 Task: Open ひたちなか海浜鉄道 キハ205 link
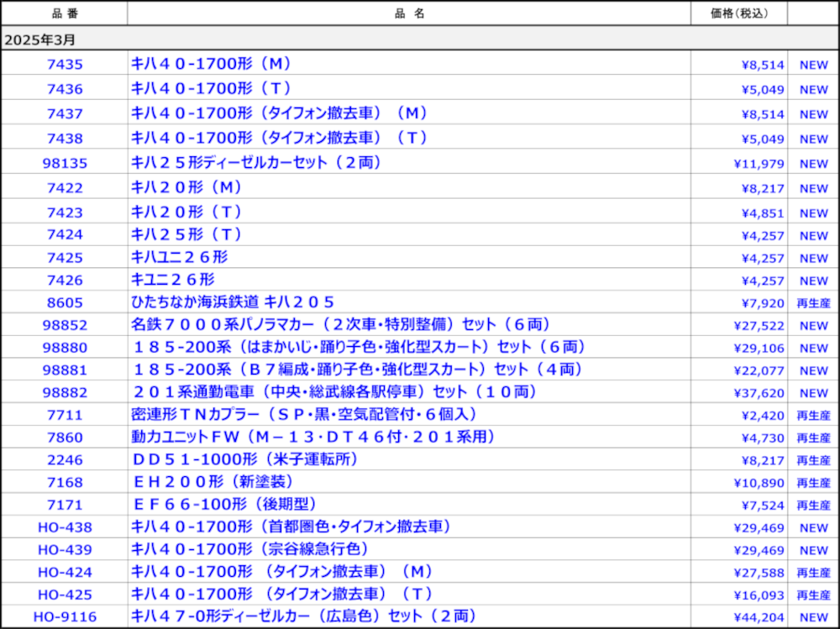(233, 302)
